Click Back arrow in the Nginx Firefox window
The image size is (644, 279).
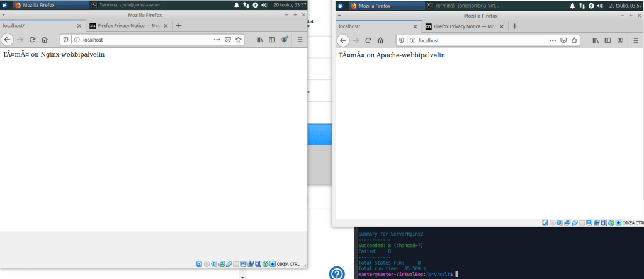pos(7,40)
